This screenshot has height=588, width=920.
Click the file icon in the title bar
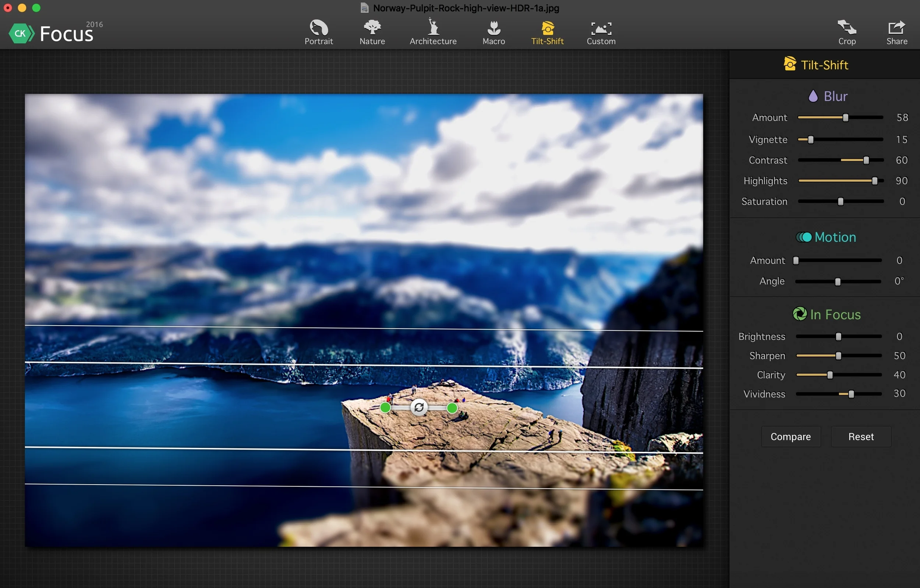(x=364, y=8)
